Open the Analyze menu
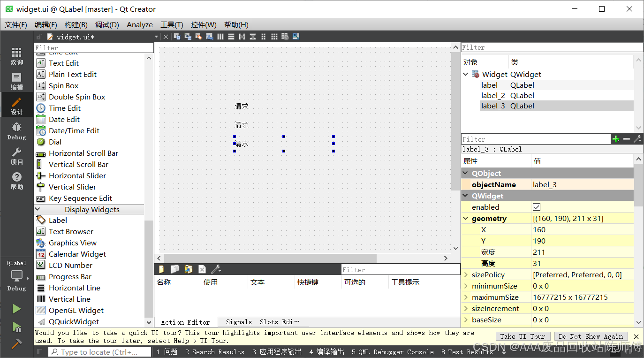Screen dimensions: 644x358 [x=140, y=24]
